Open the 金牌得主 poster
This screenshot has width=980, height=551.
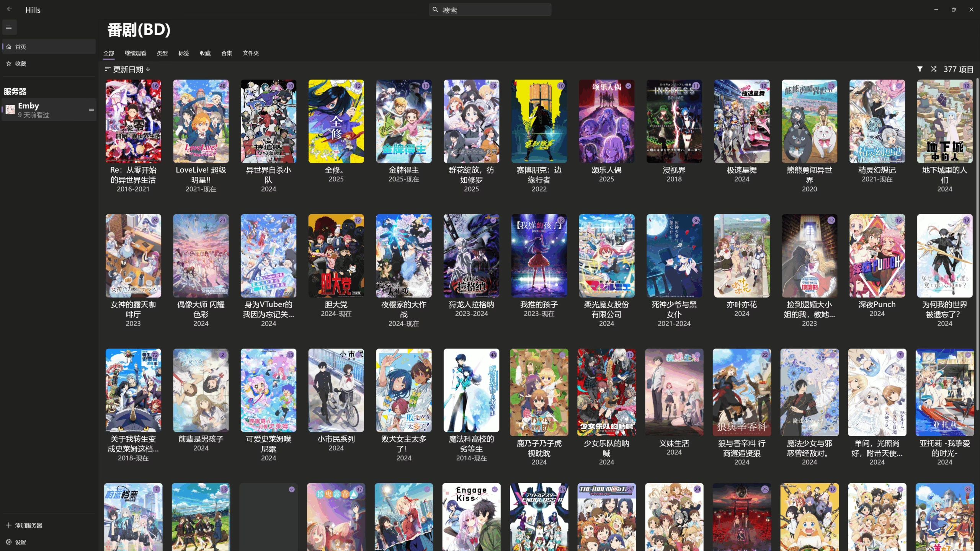(x=404, y=121)
